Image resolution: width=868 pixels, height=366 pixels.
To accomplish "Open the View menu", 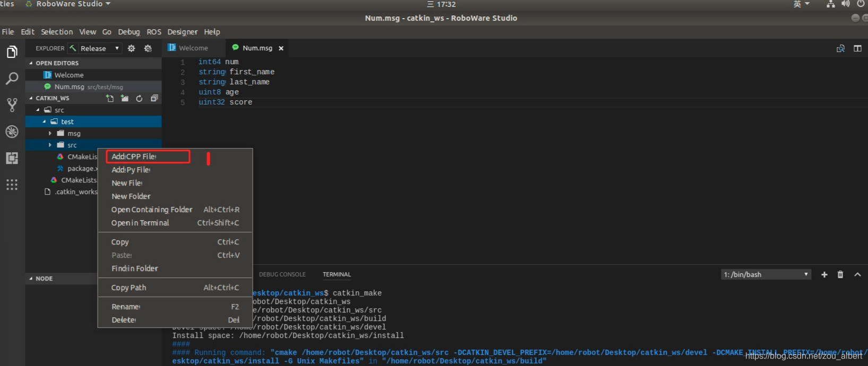I will [88, 32].
